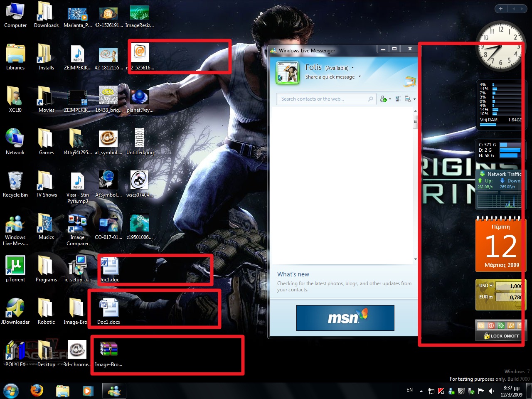Image resolution: width=532 pixels, height=399 pixels.
Task: Select the Libraries desktop icon
Action: 15,57
